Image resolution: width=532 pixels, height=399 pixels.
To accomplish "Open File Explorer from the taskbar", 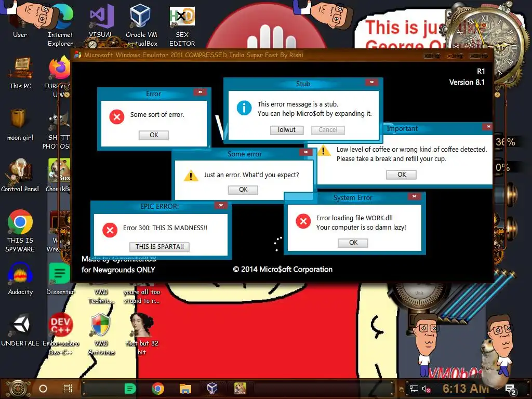I will point(185,389).
